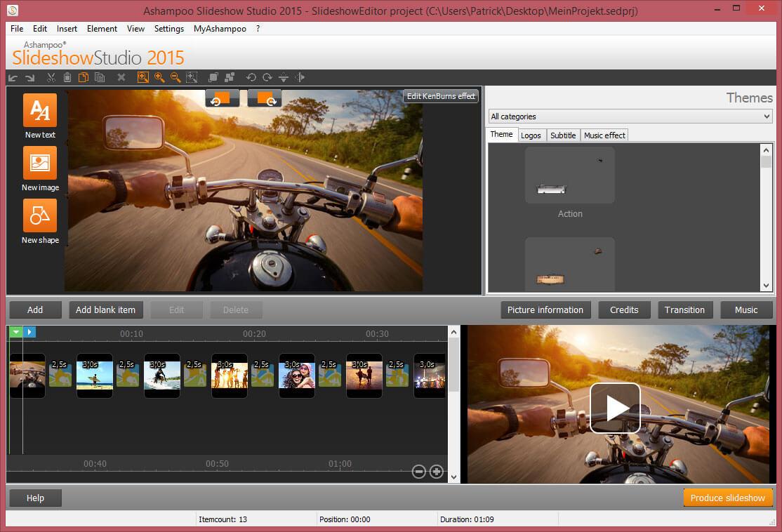Zoom out timeline with minus circle

tap(419, 472)
